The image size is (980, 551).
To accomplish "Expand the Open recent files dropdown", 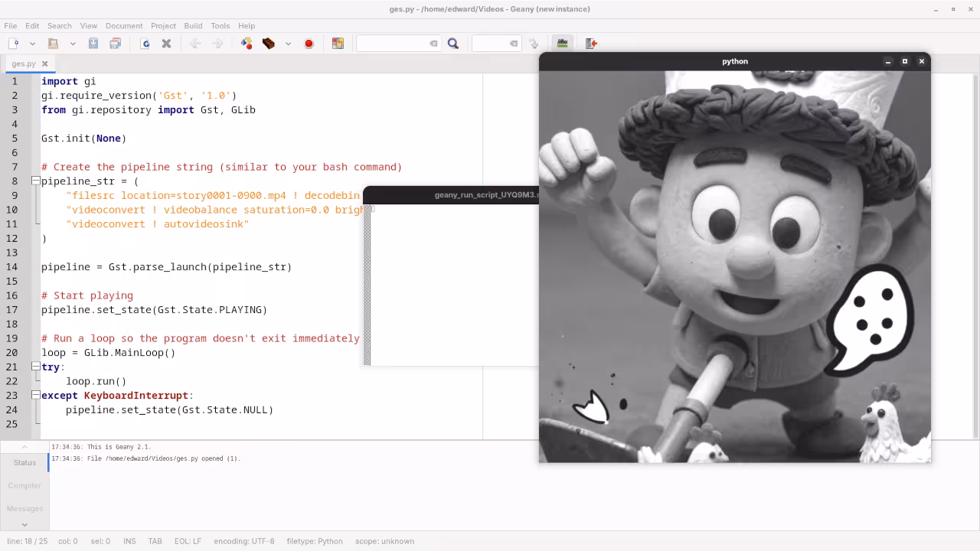I will pyautogui.click(x=72, y=44).
